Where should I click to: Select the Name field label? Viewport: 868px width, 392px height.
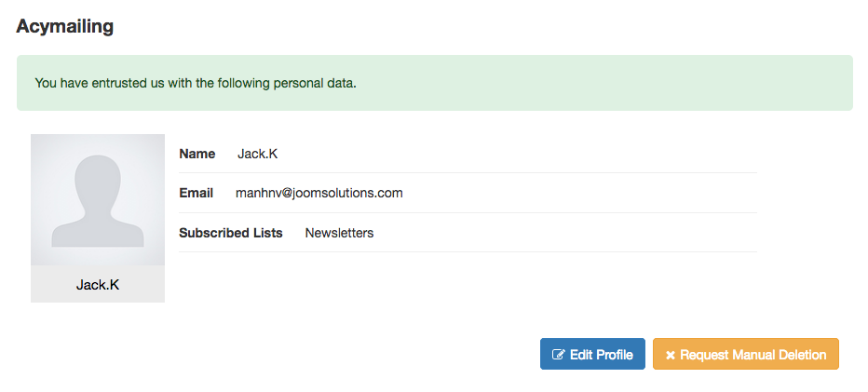pyautogui.click(x=197, y=154)
